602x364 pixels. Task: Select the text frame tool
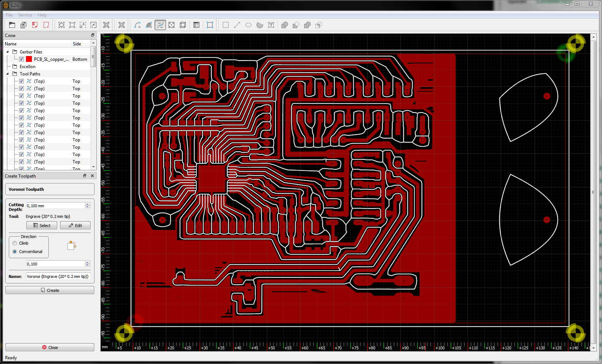[x=271, y=25]
